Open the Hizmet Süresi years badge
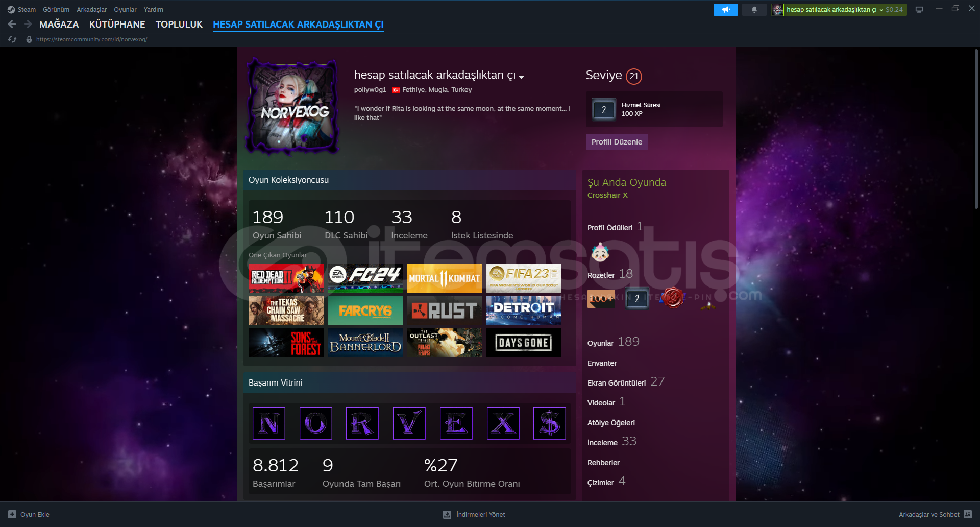Image resolution: width=980 pixels, height=527 pixels. 604,109
